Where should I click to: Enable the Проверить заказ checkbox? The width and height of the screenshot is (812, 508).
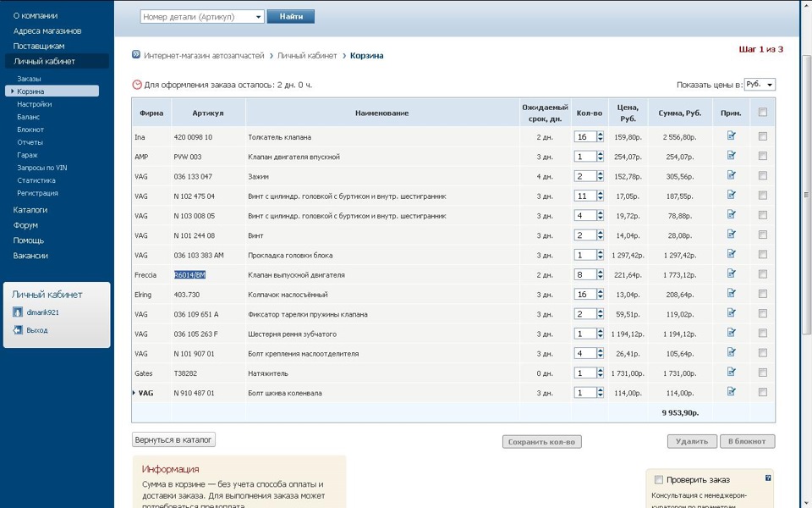pyautogui.click(x=659, y=480)
